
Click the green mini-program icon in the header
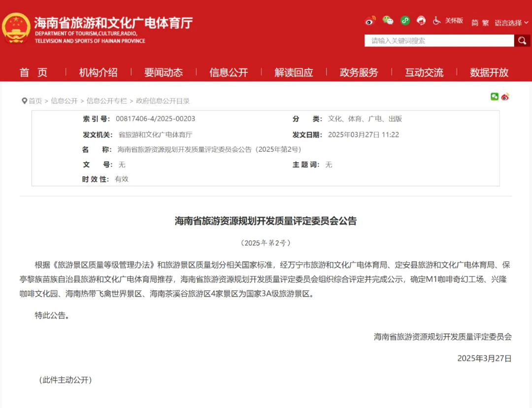pyautogui.click(x=405, y=21)
